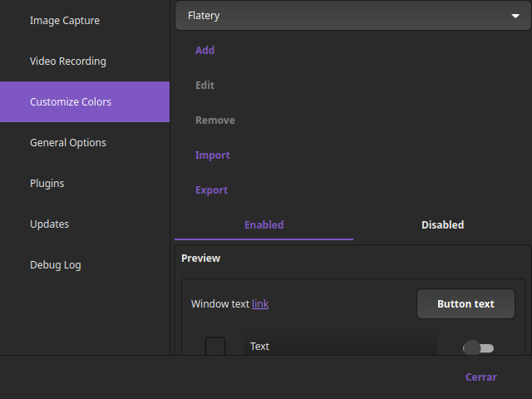Open the Flatery theme dropdown

(352, 16)
